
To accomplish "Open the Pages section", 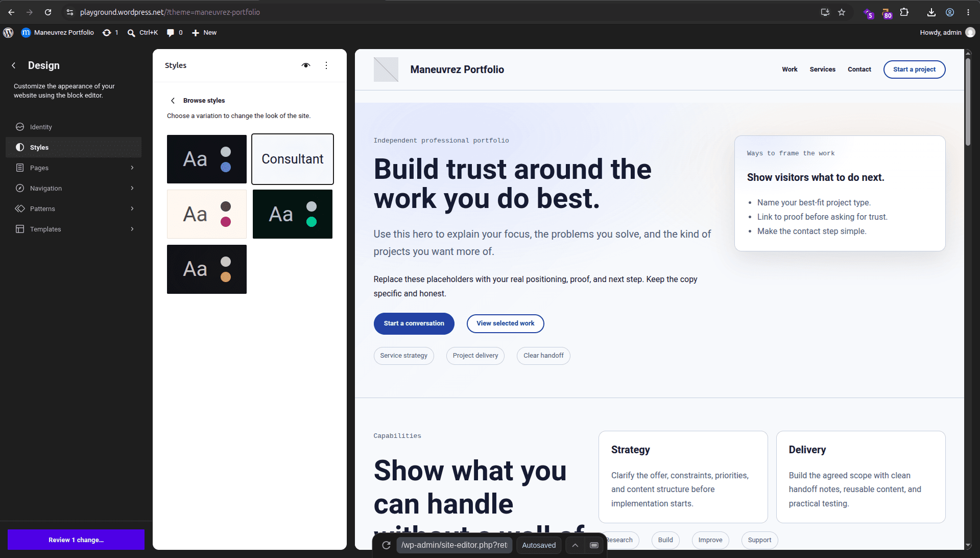I will point(74,168).
